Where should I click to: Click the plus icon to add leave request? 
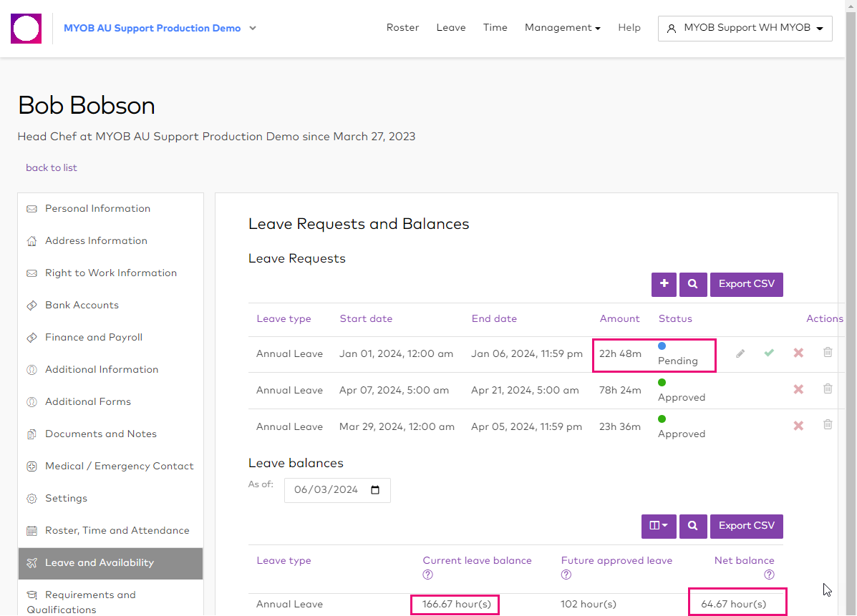tap(664, 284)
